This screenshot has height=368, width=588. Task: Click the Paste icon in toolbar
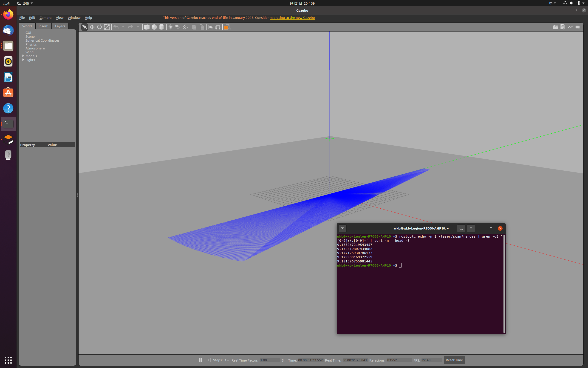pos(201,27)
